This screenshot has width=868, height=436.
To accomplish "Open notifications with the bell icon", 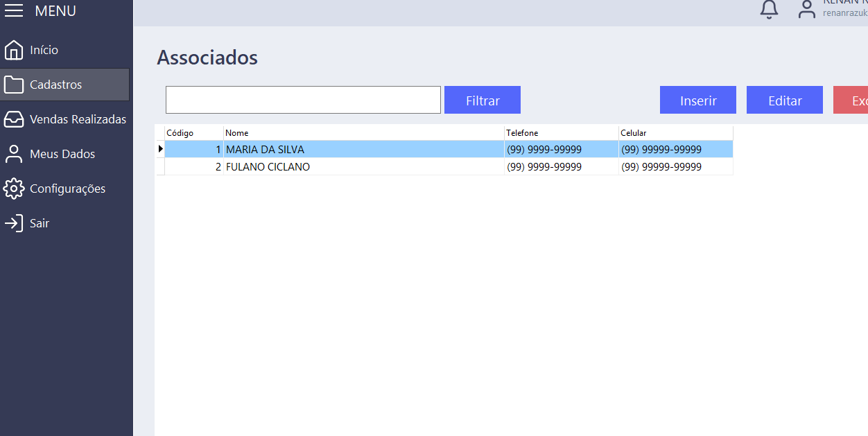I will click(x=769, y=10).
